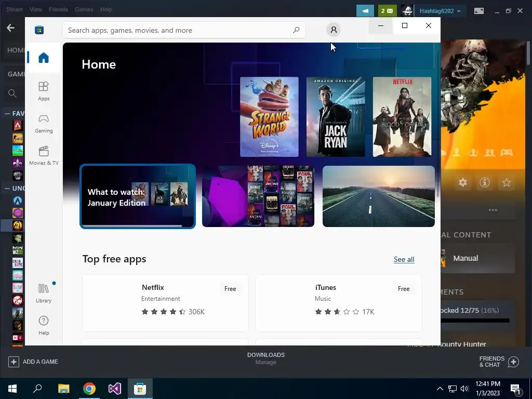532x399 pixels.
Task: Open DOWNLOADS Manage in Steam
Action: (x=265, y=358)
